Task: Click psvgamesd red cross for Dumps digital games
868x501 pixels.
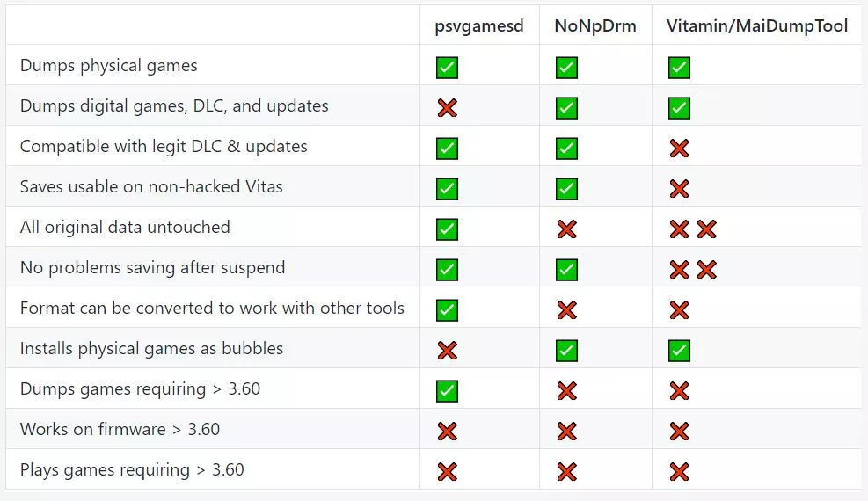Action: click(447, 107)
